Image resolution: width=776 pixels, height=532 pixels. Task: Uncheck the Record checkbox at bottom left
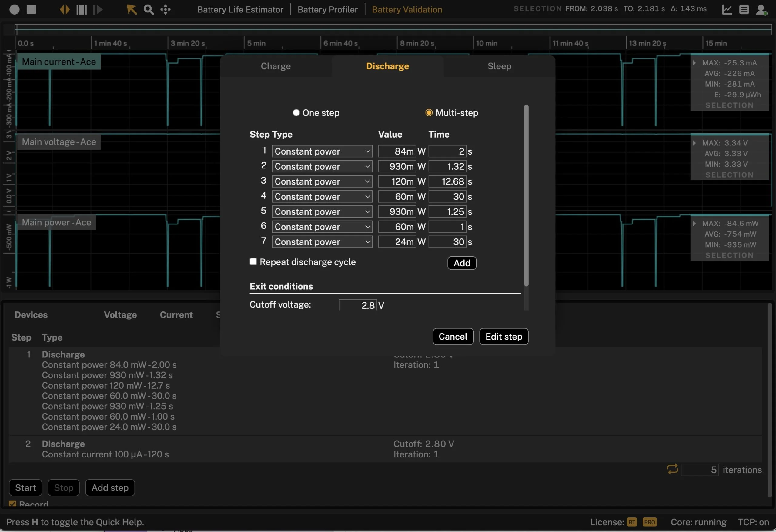click(13, 504)
